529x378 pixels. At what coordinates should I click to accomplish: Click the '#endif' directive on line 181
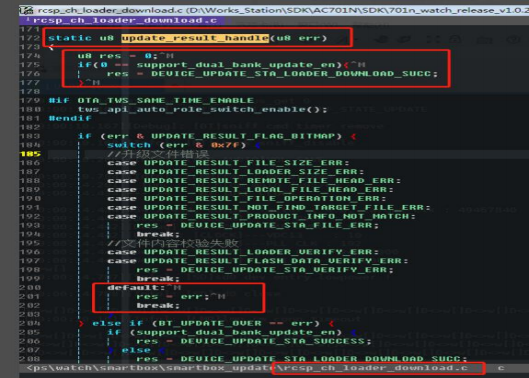tap(70, 118)
